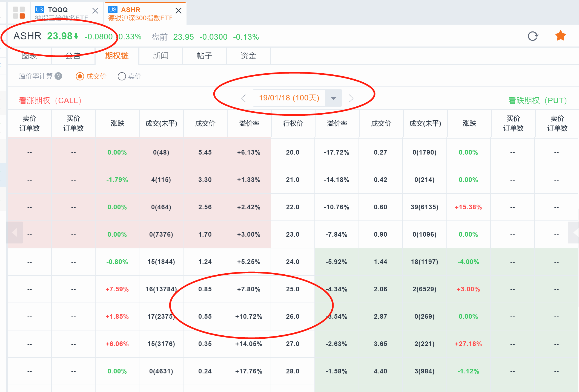
Task: Click call premium +10.72%
Action: [249, 316]
